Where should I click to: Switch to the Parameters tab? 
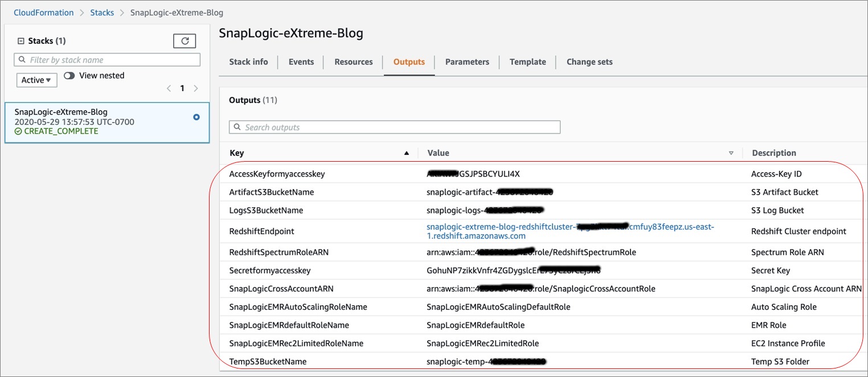(x=467, y=62)
